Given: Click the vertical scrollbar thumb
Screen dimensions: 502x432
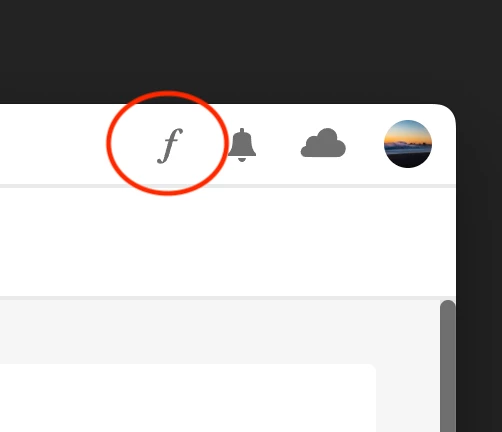Looking at the screenshot, I should [x=448, y=366].
